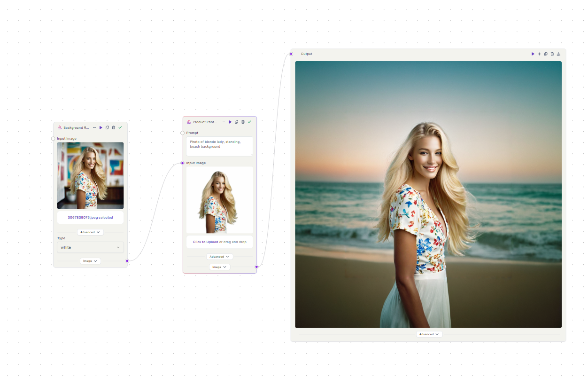Screen dimensions: 588x378
Task: Run the Background Remover node
Action: click(x=101, y=127)
